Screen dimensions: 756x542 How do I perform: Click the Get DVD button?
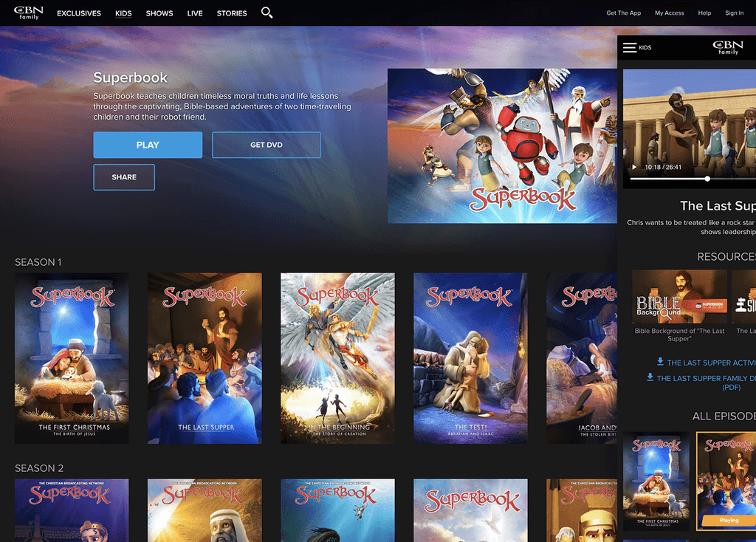click(x=266, y=145)
